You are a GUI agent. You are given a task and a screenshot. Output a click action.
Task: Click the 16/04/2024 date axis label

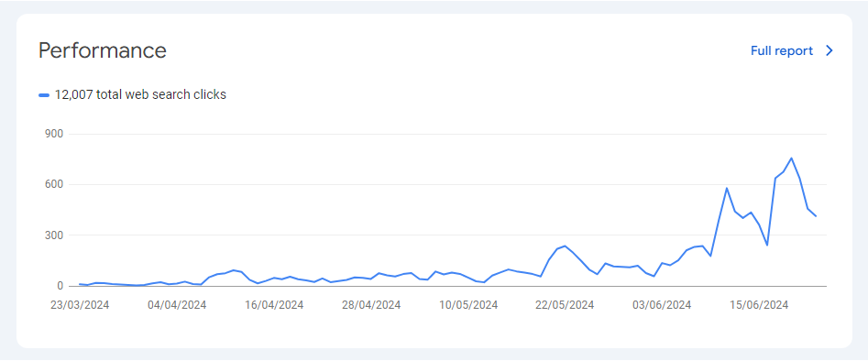(x=274, y=305)
